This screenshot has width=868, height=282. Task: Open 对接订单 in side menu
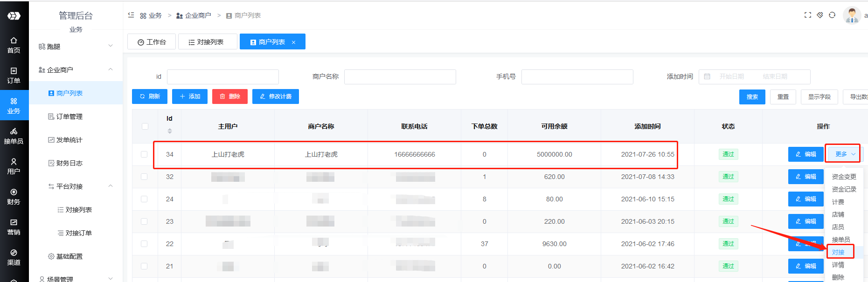[76, 233]
